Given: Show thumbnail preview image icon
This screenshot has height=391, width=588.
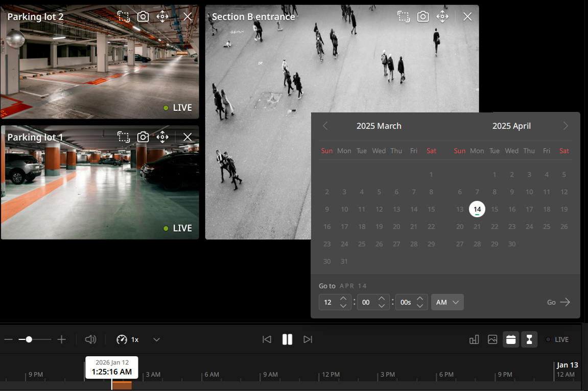Looking at the screenshot, I should pos(492,339).
